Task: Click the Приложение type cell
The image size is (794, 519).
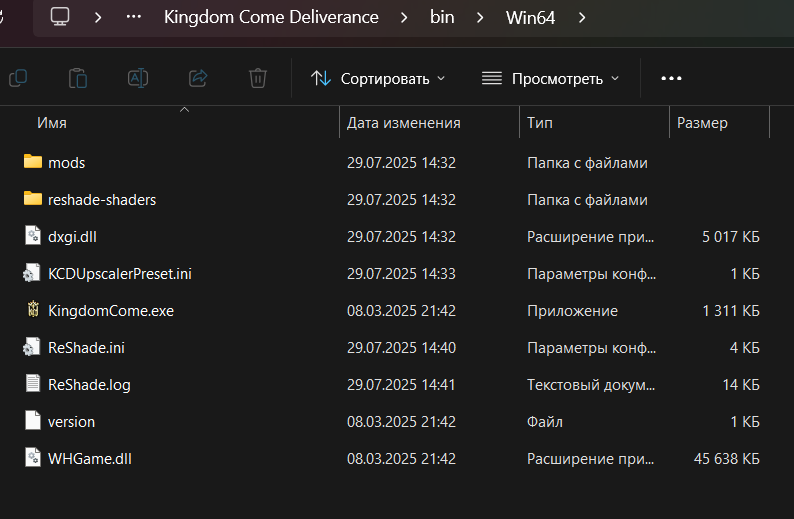Action: [572, 311]
